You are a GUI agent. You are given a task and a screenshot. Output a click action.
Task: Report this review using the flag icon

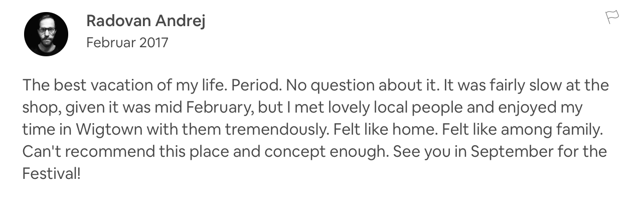point(612,18)
